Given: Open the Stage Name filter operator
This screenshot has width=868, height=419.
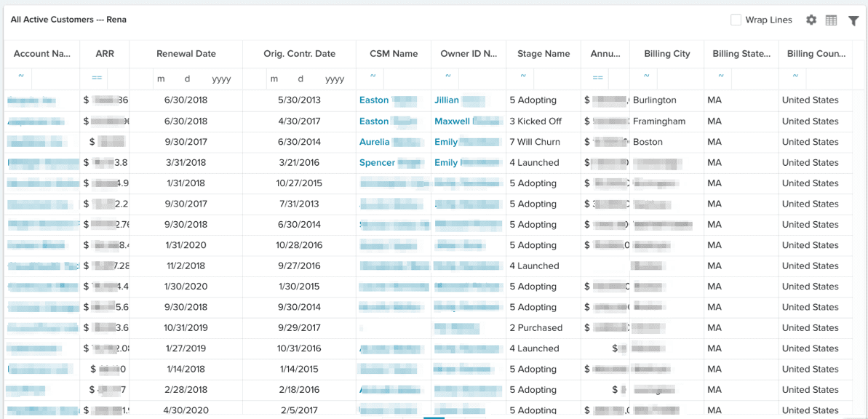Looking at the screenshot, I should (522, 76).
